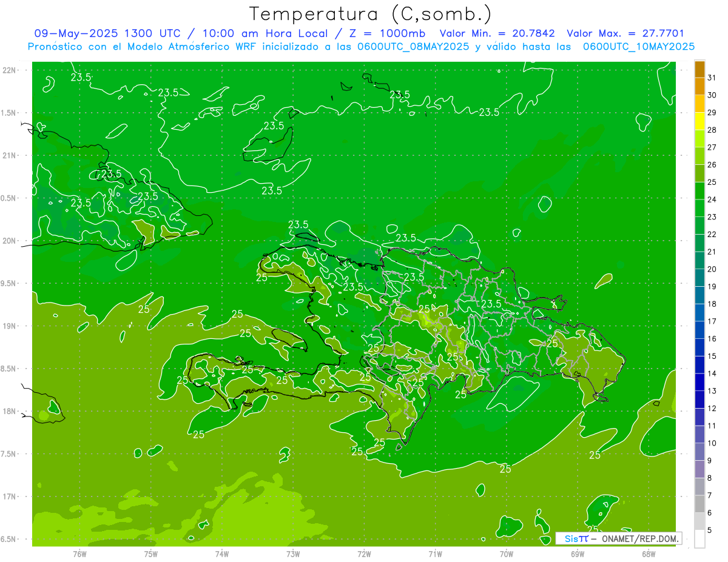Image resolution: width=728 pixels, height=562 pixels.
Task: Click the '12' label on the color scale
Action: 712,408
